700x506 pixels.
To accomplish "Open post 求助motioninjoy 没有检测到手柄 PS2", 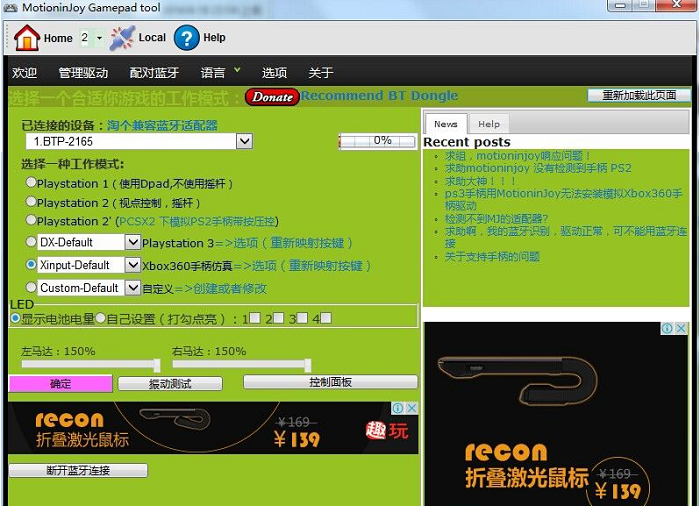I will point(538,168).
